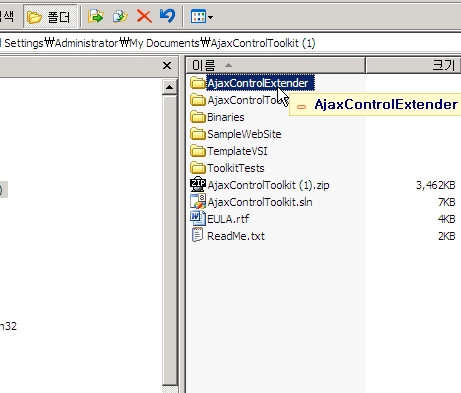Image resolution: width=461 pixels, height=393 pixels.
Task: Click the address bar path field
Action: (x=230, y=43)
